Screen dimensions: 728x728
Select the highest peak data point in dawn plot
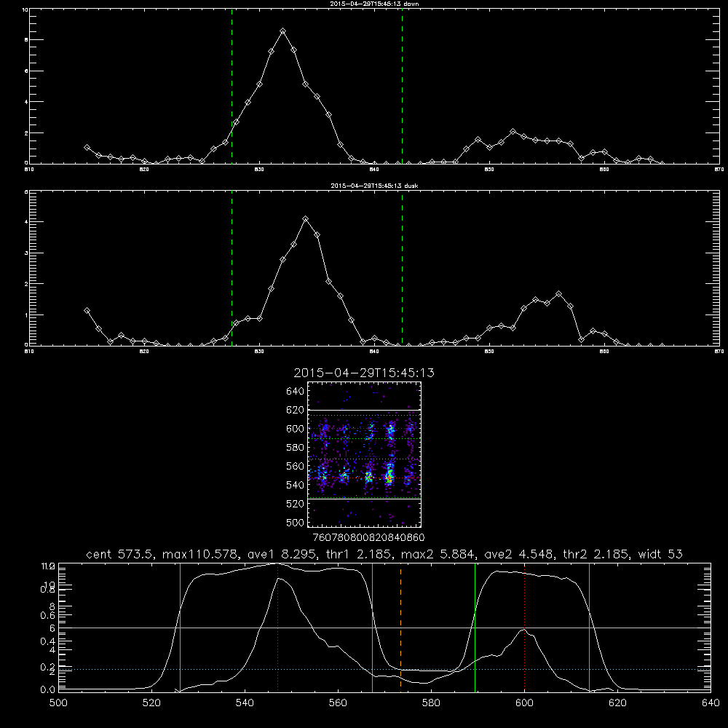click(282, 31)
